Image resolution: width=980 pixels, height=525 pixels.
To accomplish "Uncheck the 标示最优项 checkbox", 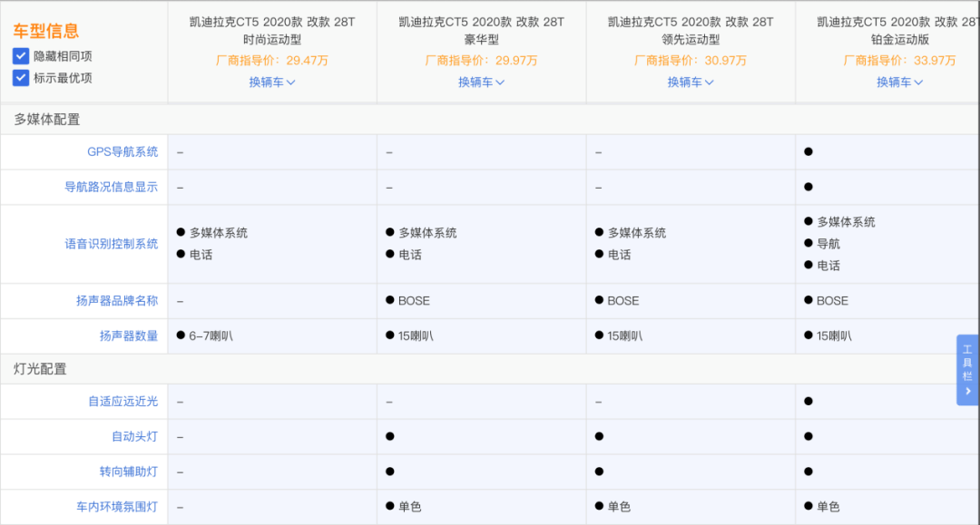I will click(21, 78).
